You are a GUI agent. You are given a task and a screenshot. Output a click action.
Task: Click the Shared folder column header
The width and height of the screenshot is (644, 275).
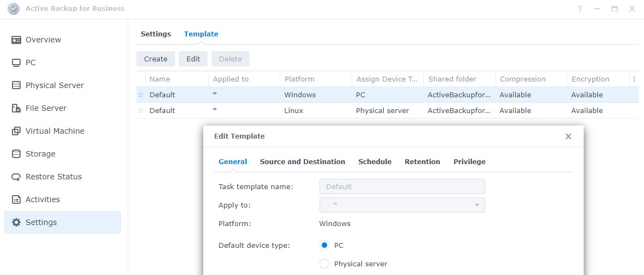[x=460, y=79]
